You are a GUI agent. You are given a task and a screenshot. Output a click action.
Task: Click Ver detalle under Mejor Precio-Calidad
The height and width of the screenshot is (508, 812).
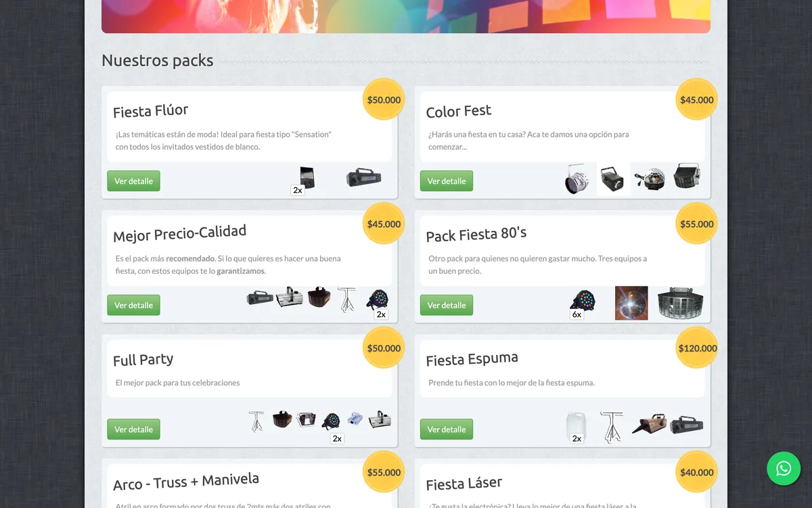click(133, 305)
